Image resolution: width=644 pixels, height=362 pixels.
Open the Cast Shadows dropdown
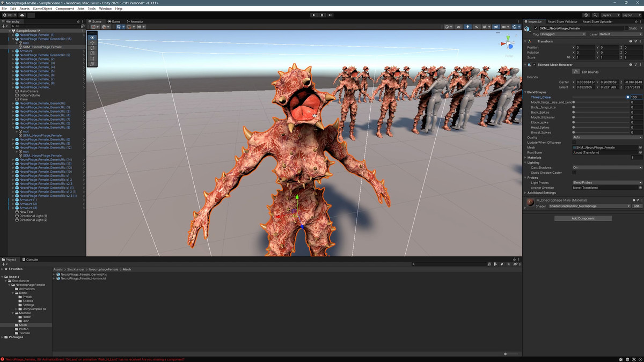(x=607, y=167)
